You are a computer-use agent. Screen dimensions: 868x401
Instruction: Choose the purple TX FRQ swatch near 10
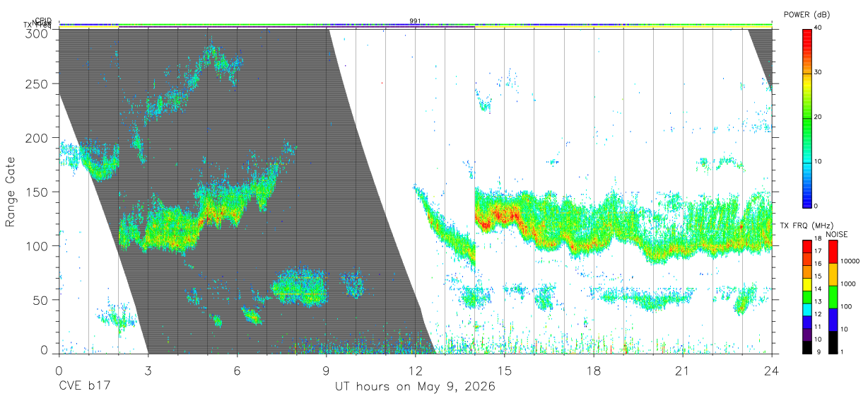click(x=807, y=335)
